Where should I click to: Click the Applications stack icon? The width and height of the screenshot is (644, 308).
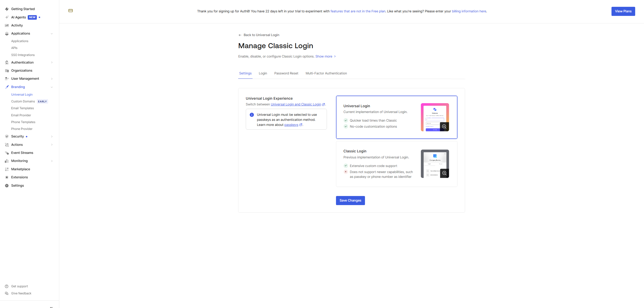point(7,34)
